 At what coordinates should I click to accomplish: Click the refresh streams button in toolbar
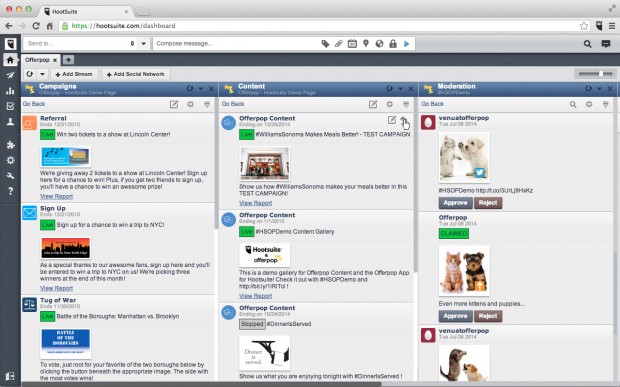coord(30,74)
